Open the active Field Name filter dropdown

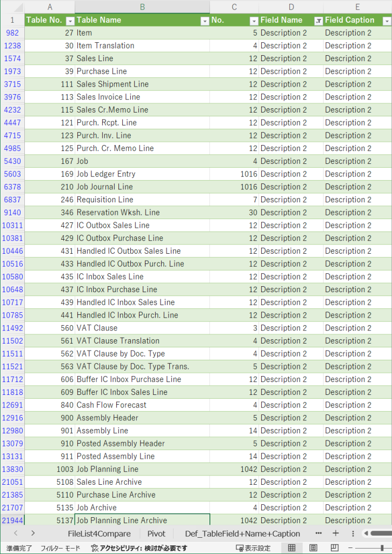click(318, 21)
